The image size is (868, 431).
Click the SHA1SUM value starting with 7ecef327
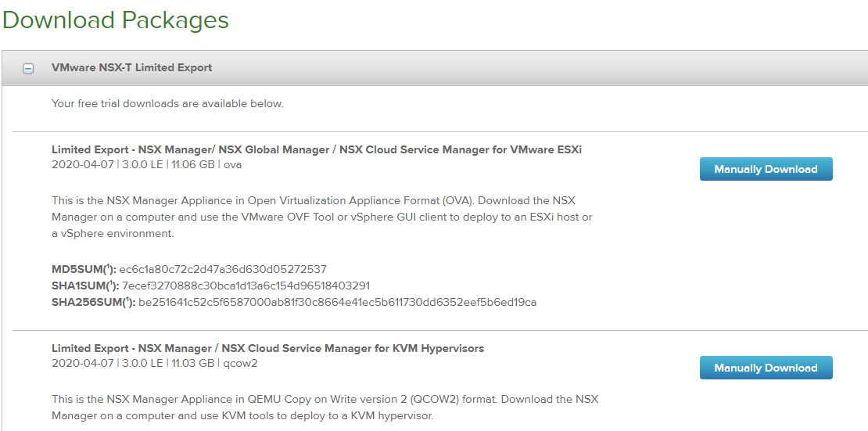(x=246, y=286)
